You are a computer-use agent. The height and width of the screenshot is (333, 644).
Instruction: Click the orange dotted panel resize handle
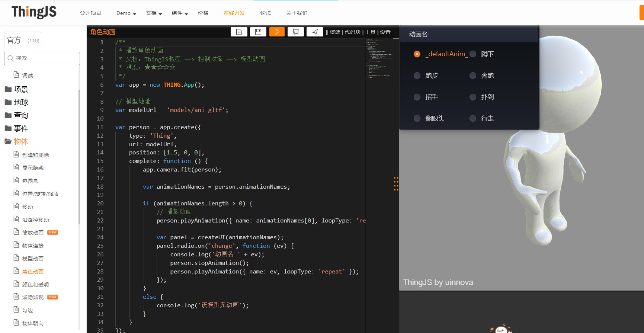tap(396, 184)
